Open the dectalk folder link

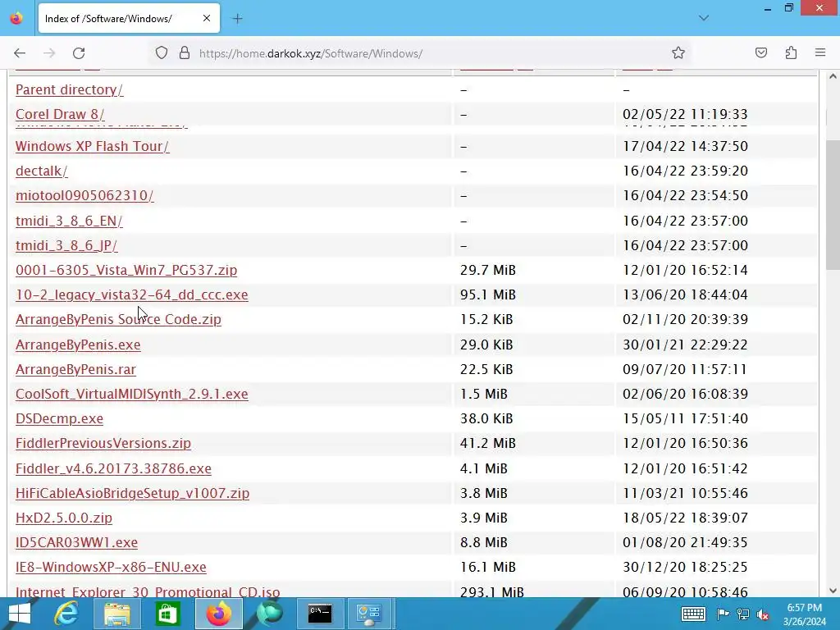coord(41,171)
